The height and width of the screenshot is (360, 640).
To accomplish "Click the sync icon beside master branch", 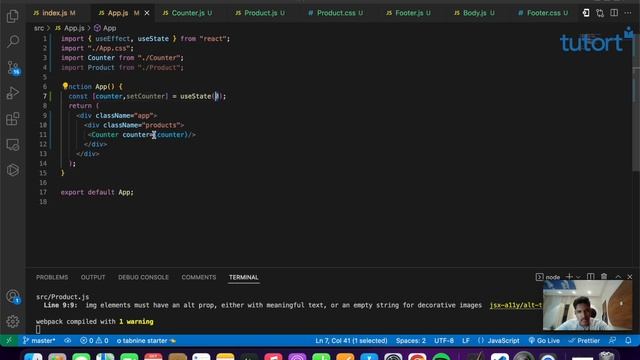I will (x=68, y=340).
